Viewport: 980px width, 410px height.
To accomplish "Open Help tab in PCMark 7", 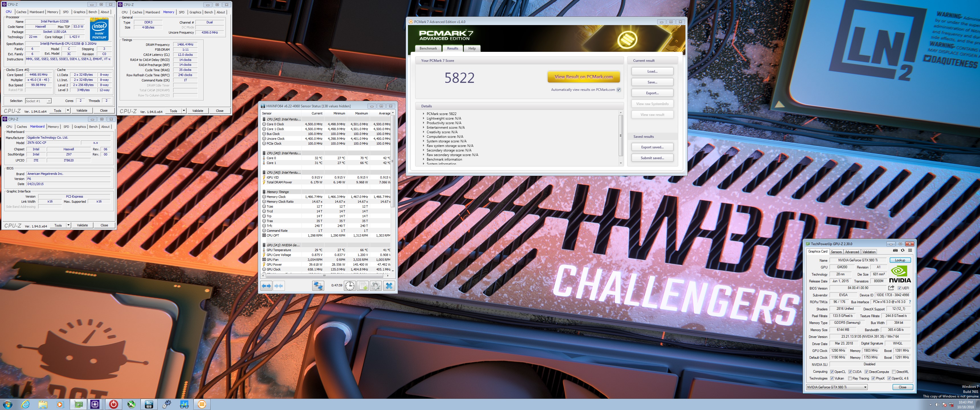I will [x=472, y=48].
